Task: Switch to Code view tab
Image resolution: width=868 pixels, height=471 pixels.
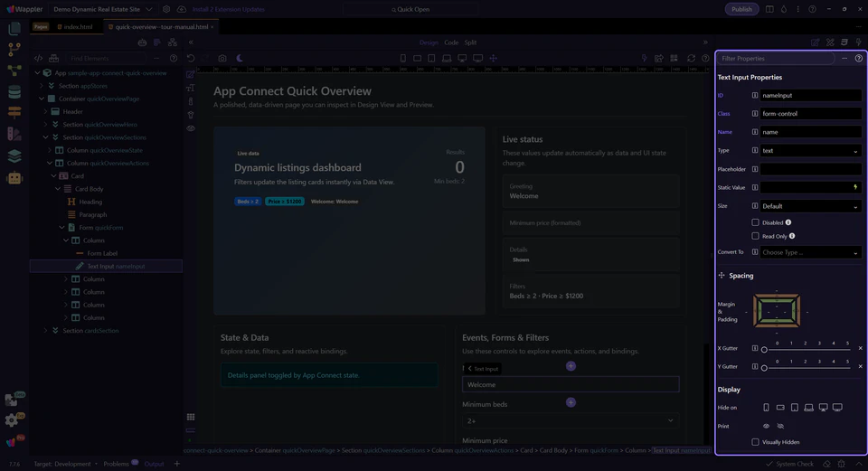Action: 451,42
